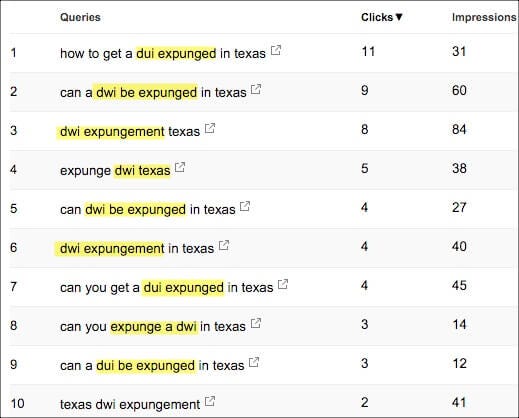Open external link for 'dwi expungement in texas'

click(x=224, y=245)
